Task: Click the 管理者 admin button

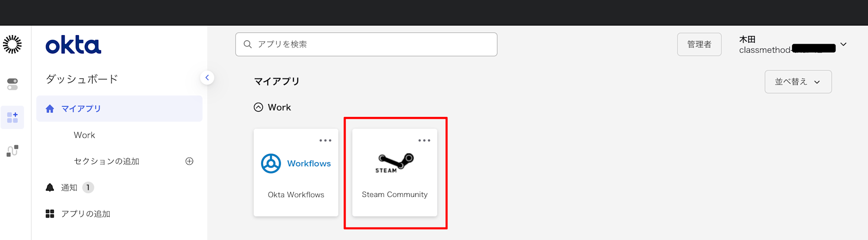Action: click(699, 44)
